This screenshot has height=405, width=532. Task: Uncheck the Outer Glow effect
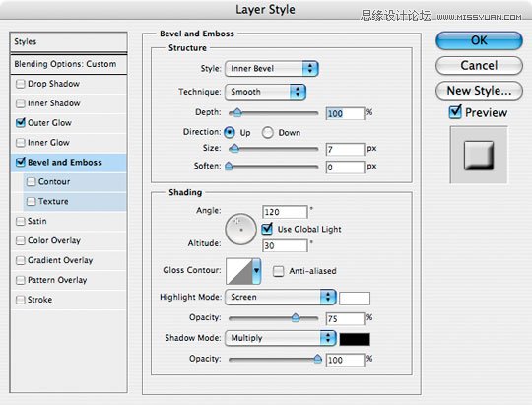(x=21, y=122)
